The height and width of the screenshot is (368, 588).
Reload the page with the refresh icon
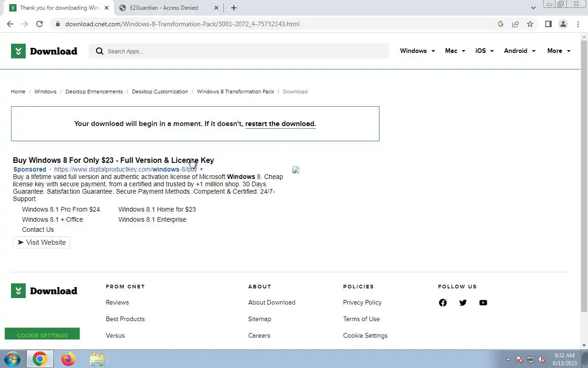click(40, 24)
